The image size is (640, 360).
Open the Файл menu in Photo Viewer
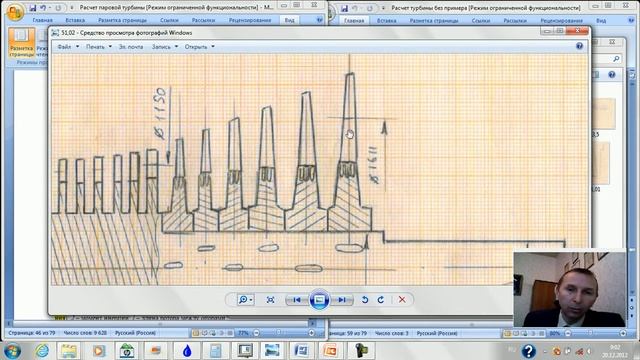coord(68,47)
